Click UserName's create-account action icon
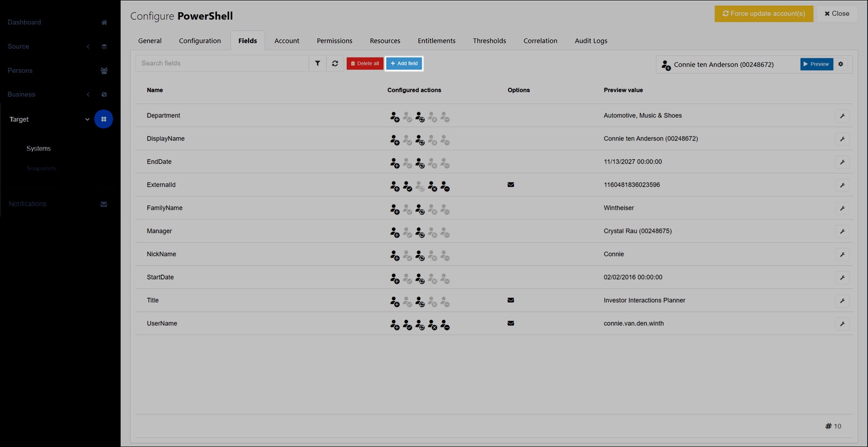 395,324
